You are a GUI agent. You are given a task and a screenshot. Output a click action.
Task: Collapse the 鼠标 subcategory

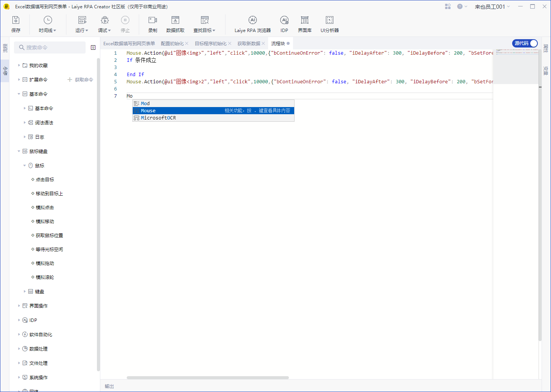coord(25,165)
